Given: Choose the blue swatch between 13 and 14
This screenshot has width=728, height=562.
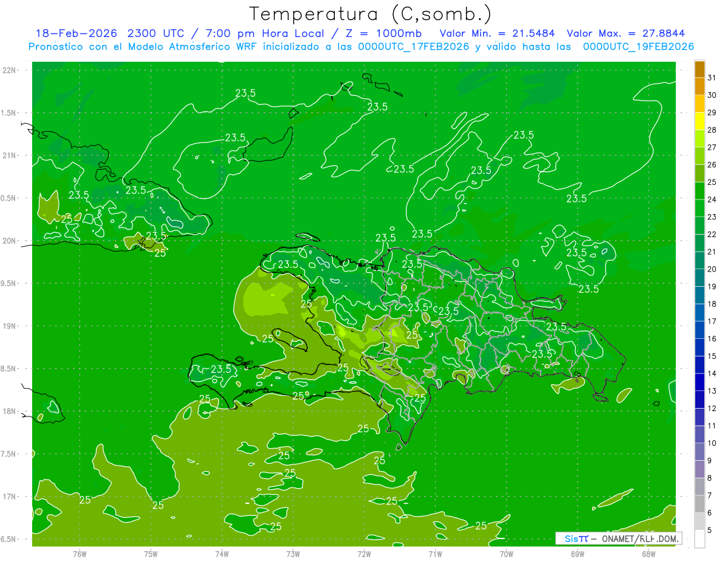Looking at the screenshot, I should (699, 383).
